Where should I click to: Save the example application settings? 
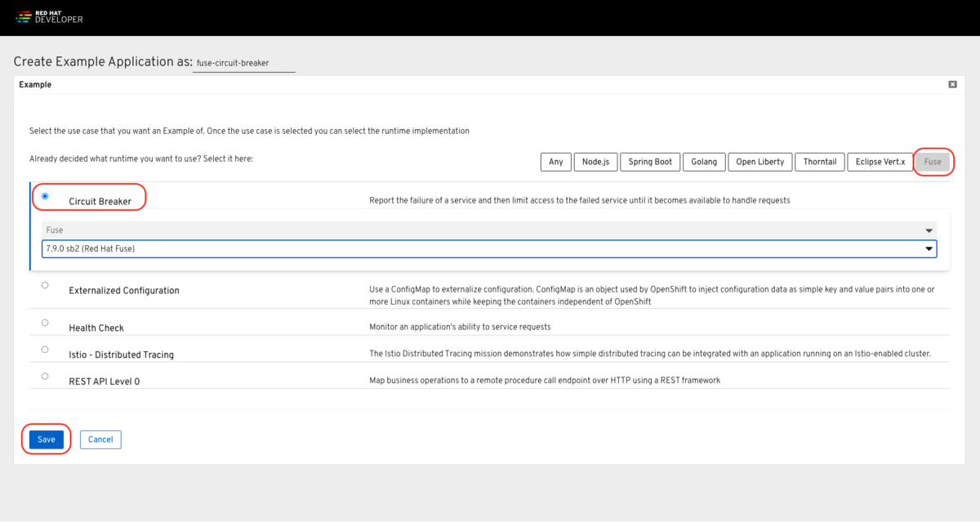pyautogui.click(x=46, y=439)
